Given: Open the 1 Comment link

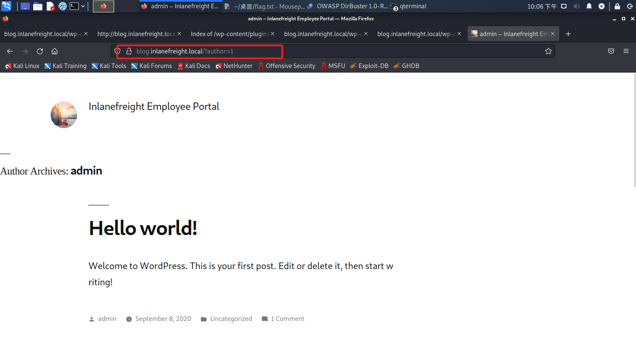Looking at the screenshot, I should pos(288,319).
